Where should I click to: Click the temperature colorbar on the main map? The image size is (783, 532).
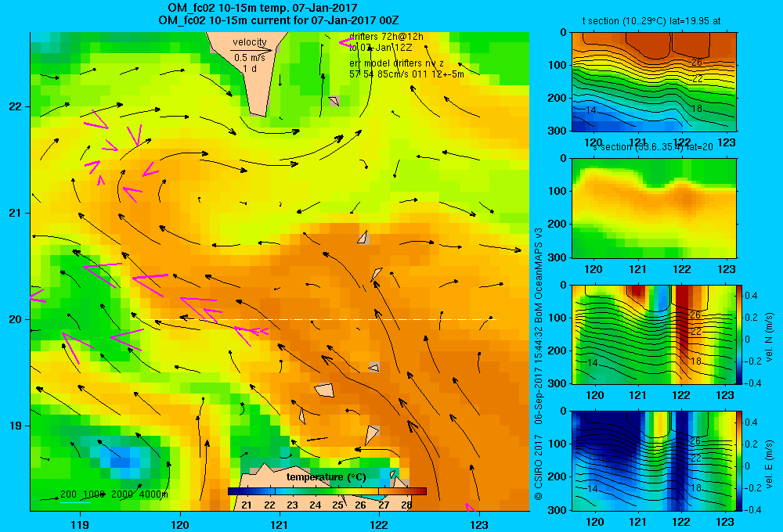point(327,491)
